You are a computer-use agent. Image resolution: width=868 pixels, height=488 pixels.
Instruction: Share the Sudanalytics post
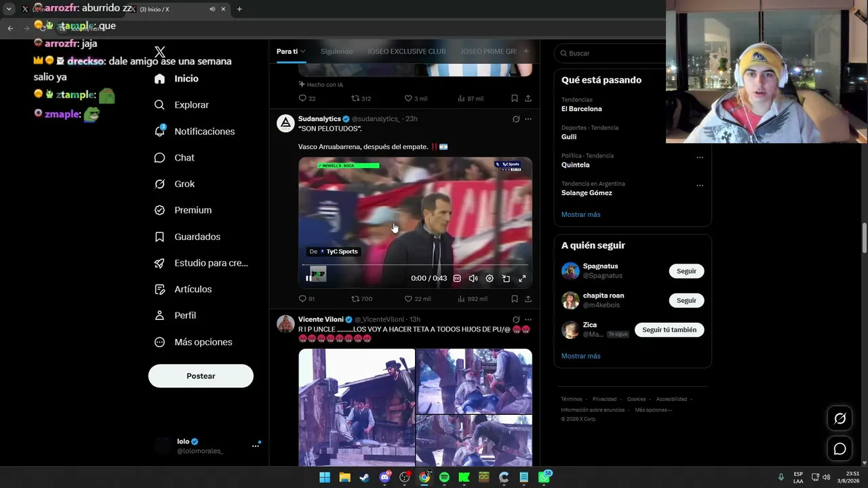click(528, 299)
